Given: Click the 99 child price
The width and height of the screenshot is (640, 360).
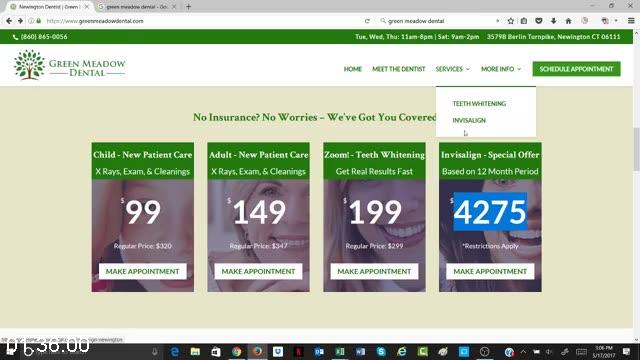Looking at the screenshot, I should [143, 212].
